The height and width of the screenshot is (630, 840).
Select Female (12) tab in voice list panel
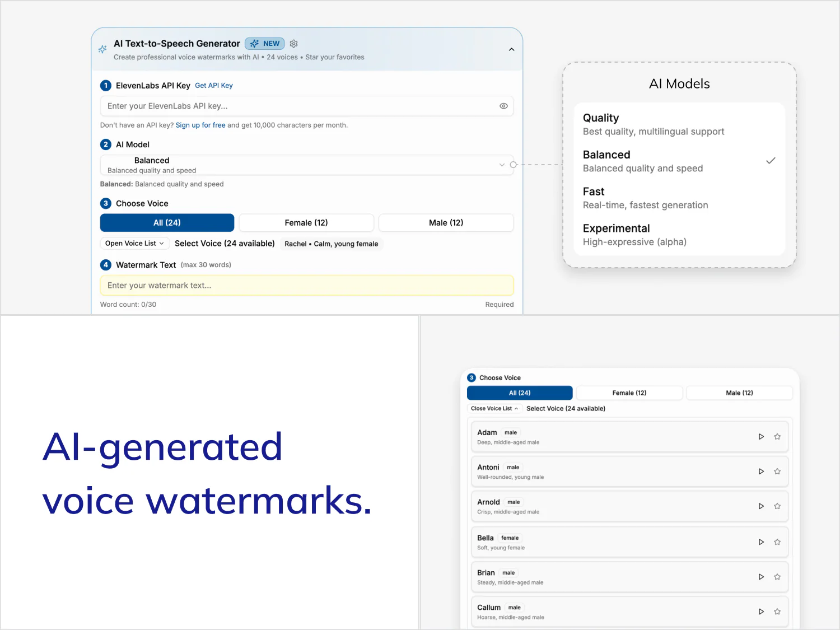tap(629, 393)
